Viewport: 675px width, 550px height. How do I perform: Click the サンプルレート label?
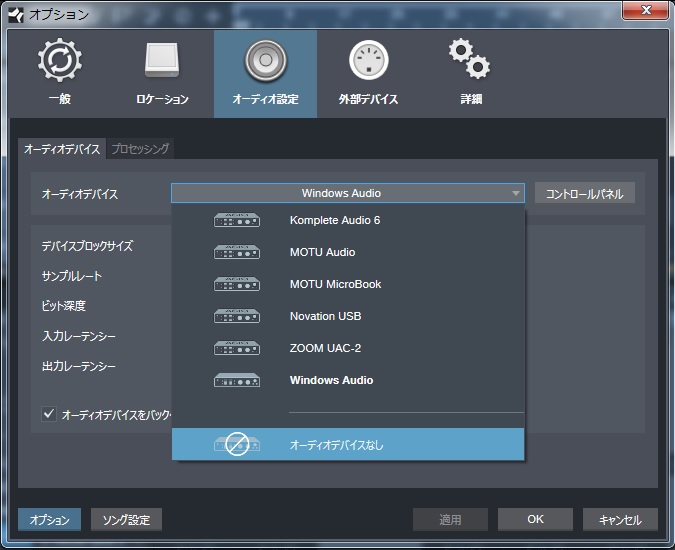pos(72,276)
